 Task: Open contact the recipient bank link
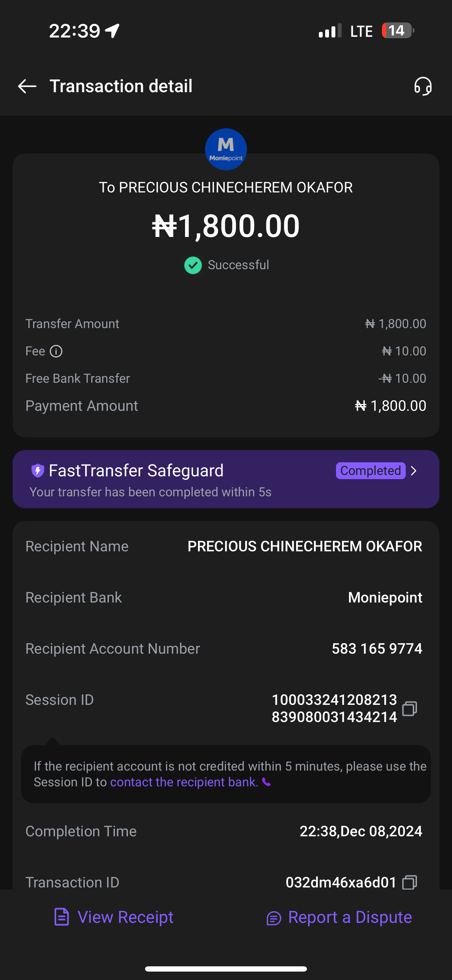184,782
